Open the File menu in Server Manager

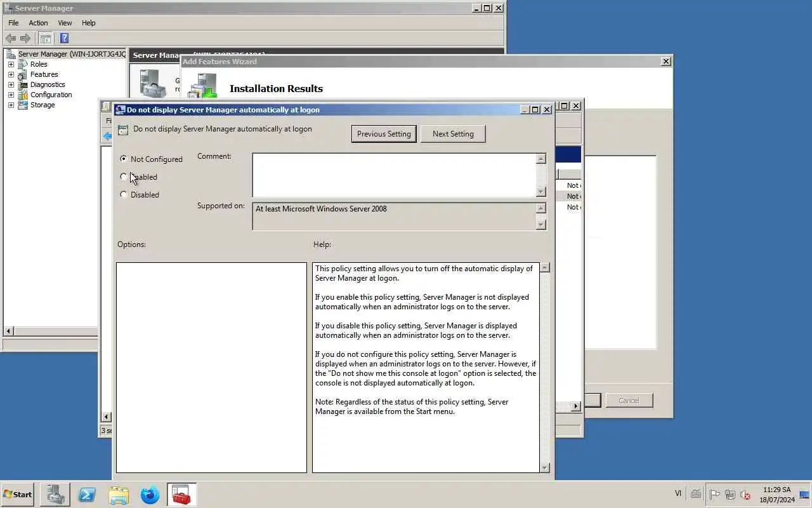(13, 23)
